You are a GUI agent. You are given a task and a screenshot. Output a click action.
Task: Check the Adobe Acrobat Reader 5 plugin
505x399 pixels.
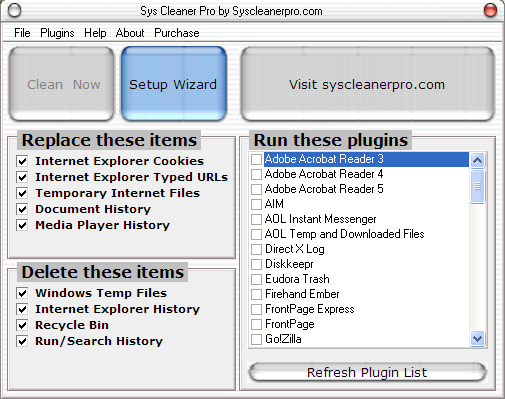point(256,189)
